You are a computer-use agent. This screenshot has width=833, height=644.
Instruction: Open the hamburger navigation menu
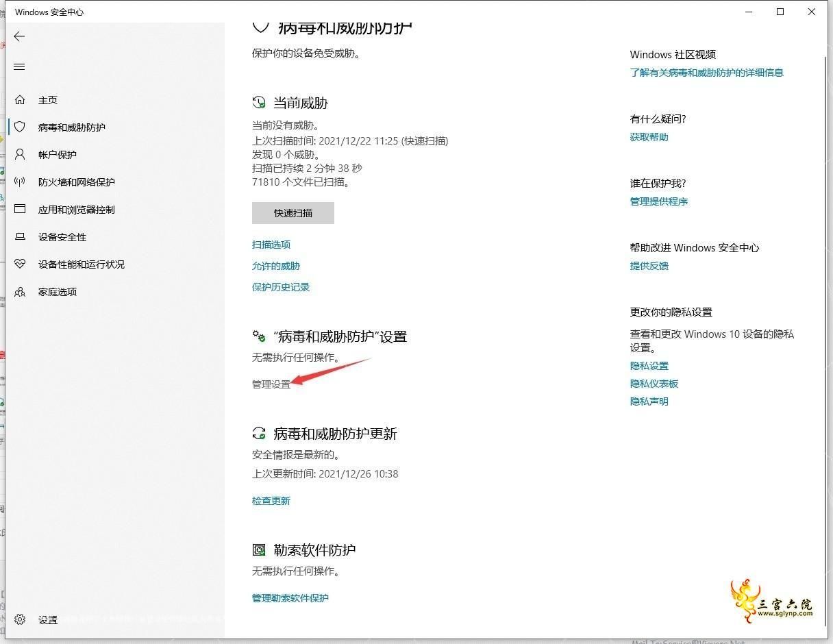coord(19,66)
